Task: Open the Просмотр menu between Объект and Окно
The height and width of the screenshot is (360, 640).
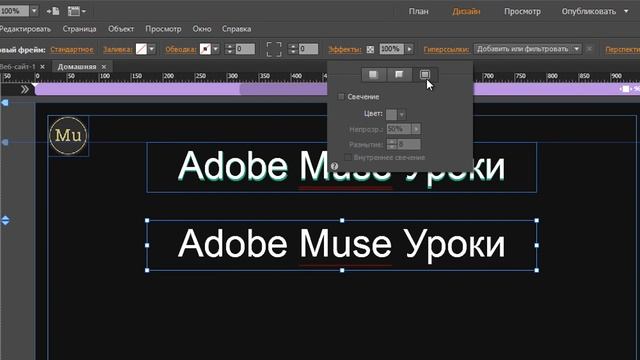Action: click(x=163, y=29)
